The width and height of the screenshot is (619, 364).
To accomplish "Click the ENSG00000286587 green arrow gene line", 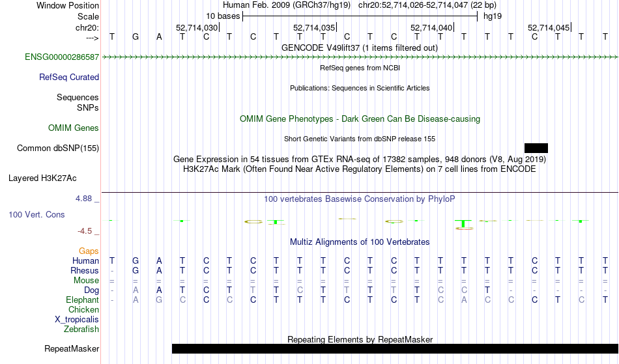I will click(x=360, y=57).
